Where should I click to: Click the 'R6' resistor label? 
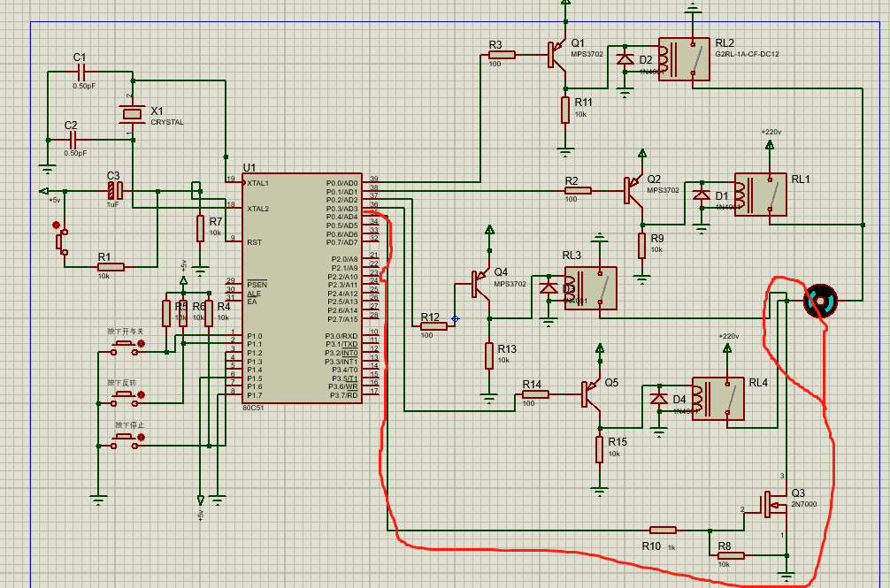coord(199,307)
